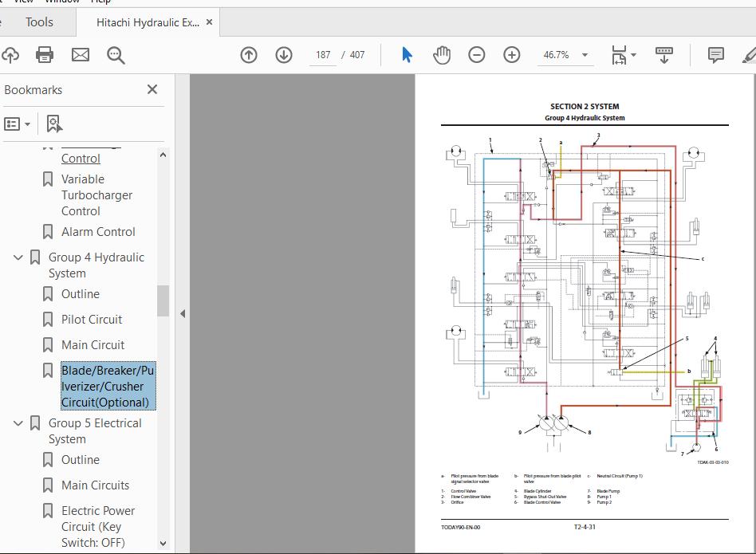Screen dimensions: 756x554
Task: Close the Bookmarks panel
Action: 152,89
